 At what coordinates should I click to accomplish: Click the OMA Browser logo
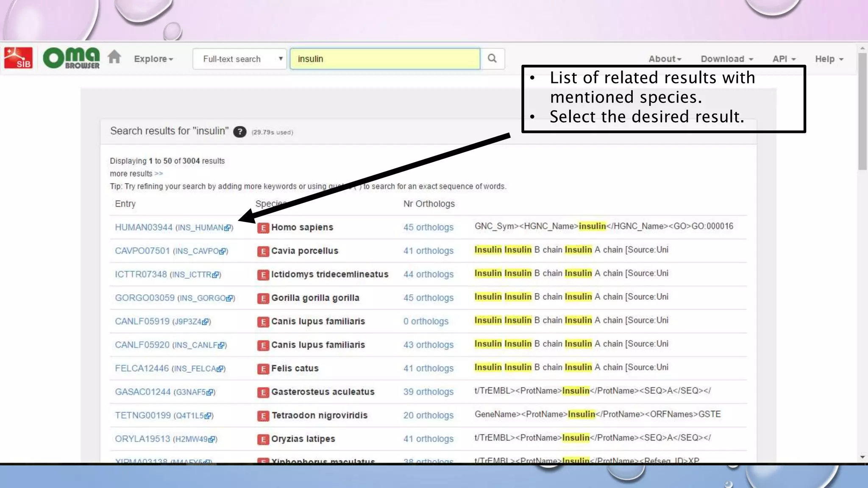click(72, 58)
